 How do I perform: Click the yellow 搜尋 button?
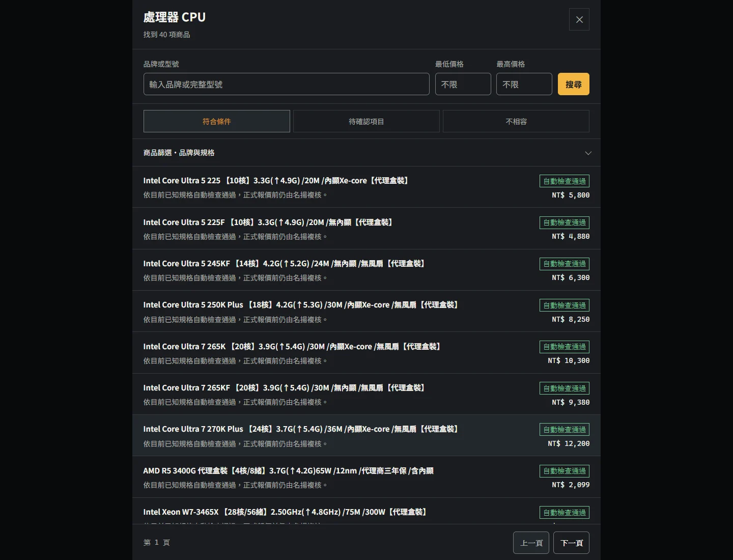(573, 84)
